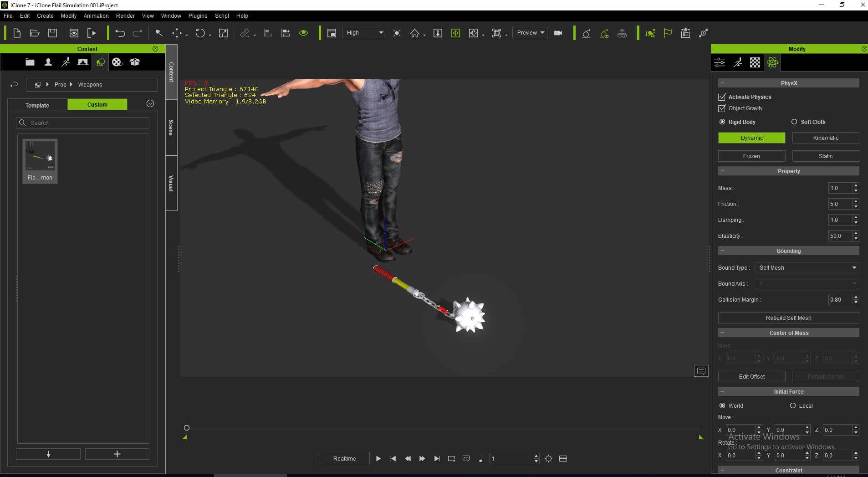Click the New Project icon

point(17,33)
